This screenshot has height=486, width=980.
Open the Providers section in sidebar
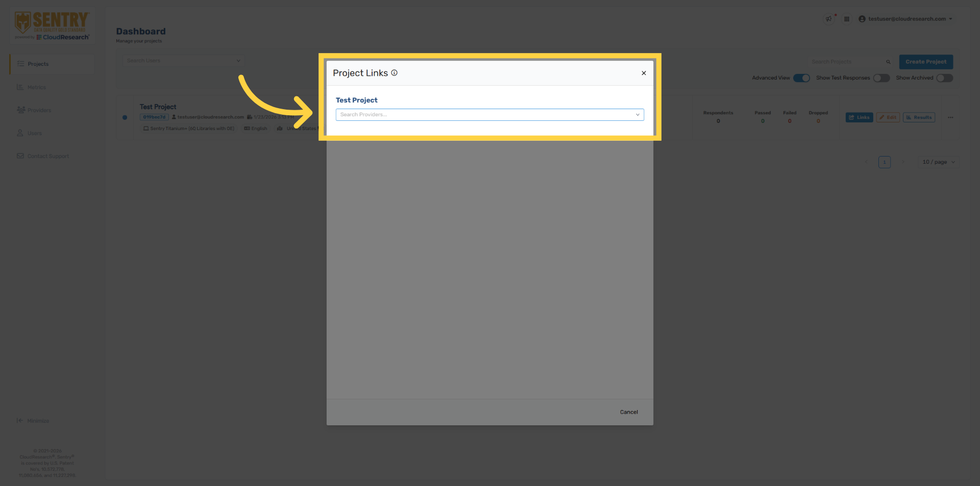pyautogui.click(x=39, y=110)
